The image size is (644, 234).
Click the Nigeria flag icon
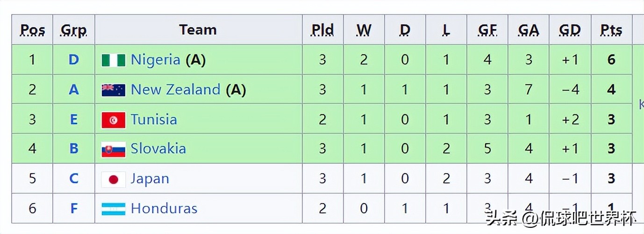[x=114, y=60]
